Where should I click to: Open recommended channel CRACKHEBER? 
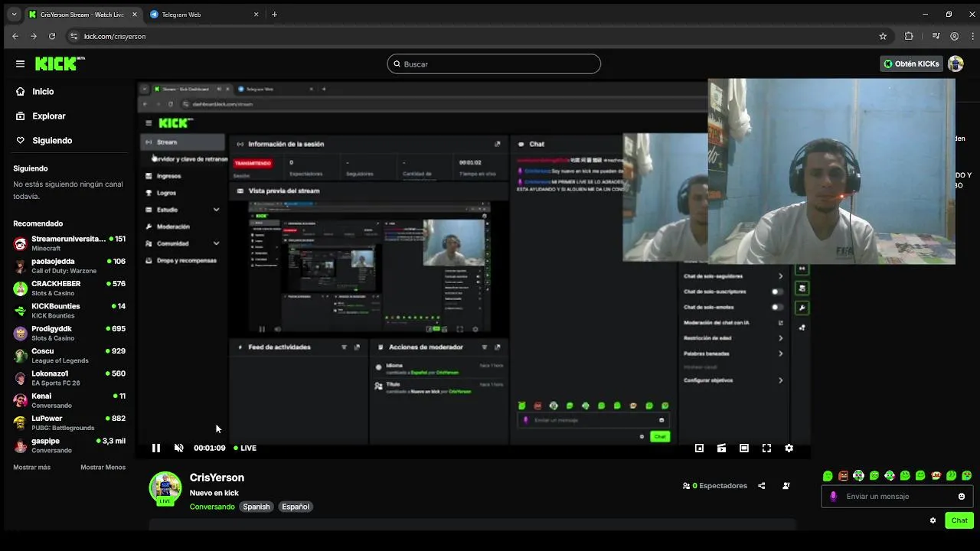69,289
